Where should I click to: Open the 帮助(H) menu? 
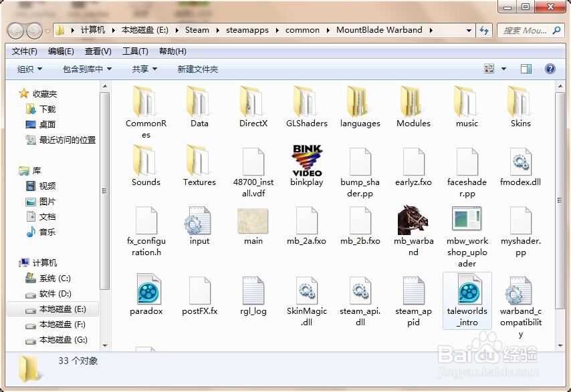pyautogui.click(x=173, y=51)
